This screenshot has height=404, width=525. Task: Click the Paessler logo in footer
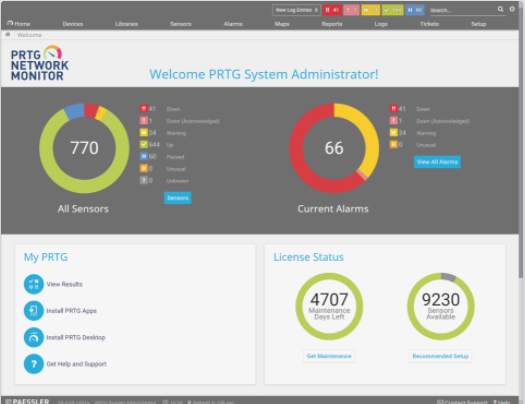pos(27,401)
